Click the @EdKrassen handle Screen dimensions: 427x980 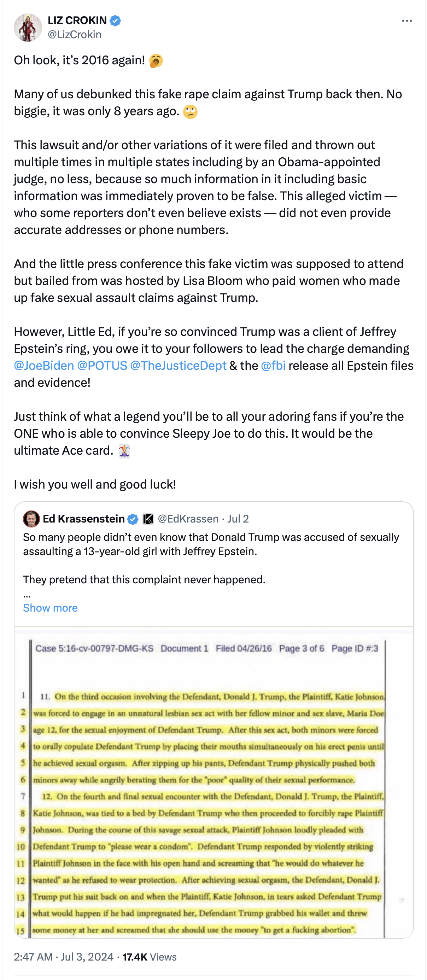coord(188,519)
